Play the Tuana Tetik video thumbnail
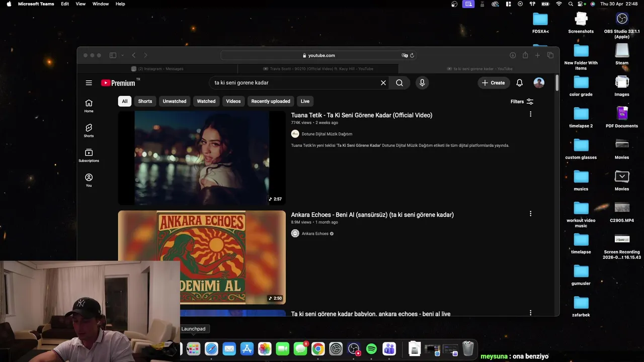This screenshot has width=644, height=362. coord(202,158)
